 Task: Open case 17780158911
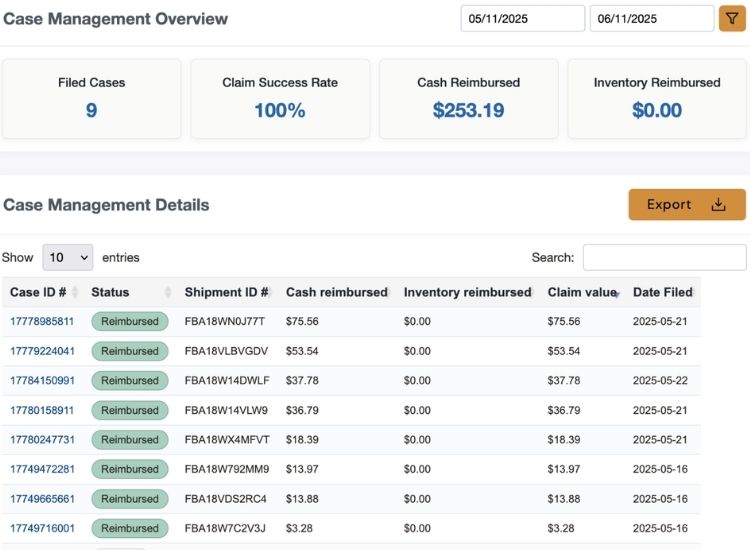pos(42,410)
